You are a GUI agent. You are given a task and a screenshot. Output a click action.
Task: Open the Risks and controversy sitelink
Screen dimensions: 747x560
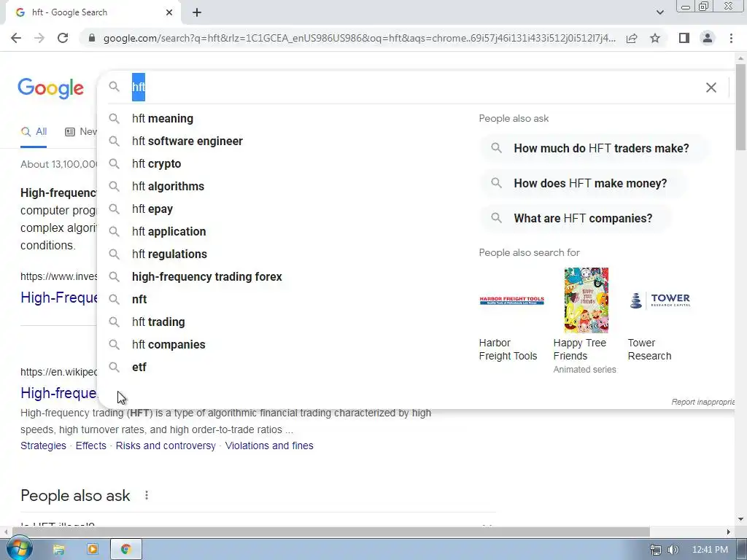click(166, 446)
